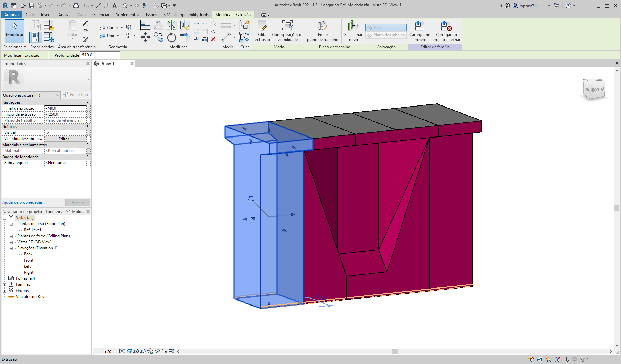
Task: Expand Vistas 3D in project browser
Action: click(x=11, y=242)
